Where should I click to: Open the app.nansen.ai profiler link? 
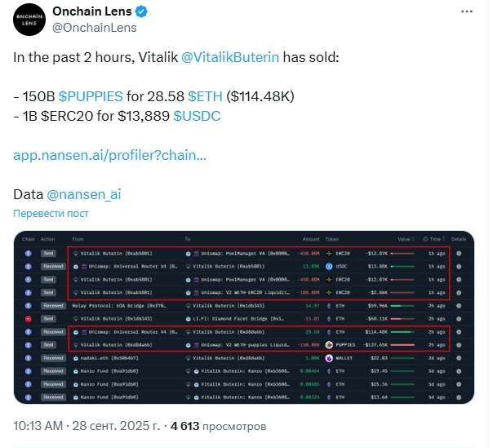(110, 155)
